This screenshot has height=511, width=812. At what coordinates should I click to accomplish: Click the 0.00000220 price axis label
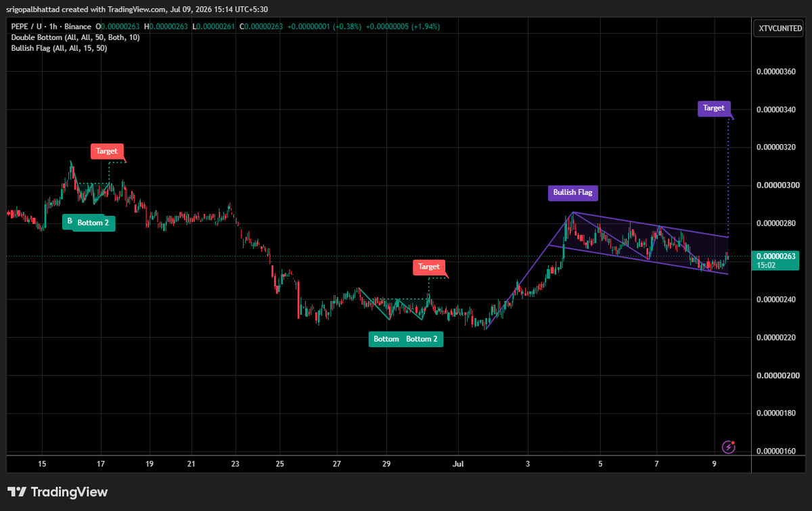pyautogui.click(x=777, y=337)
